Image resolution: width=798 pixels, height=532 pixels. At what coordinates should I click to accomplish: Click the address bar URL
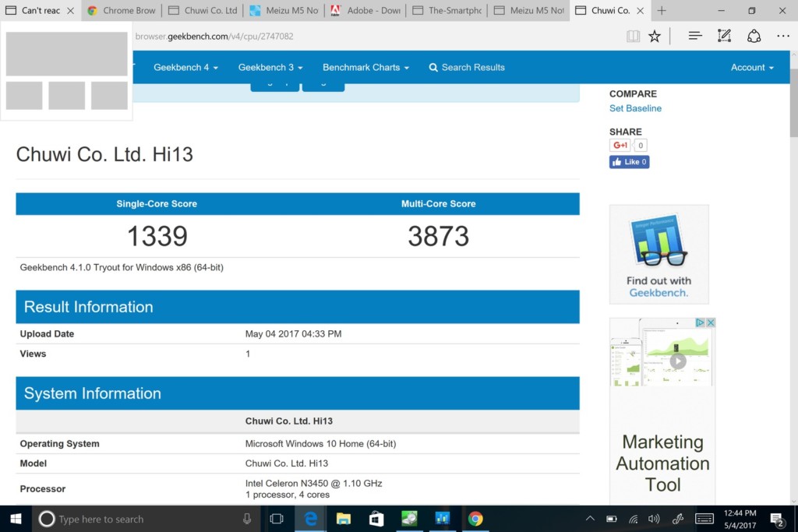(214, 36)
